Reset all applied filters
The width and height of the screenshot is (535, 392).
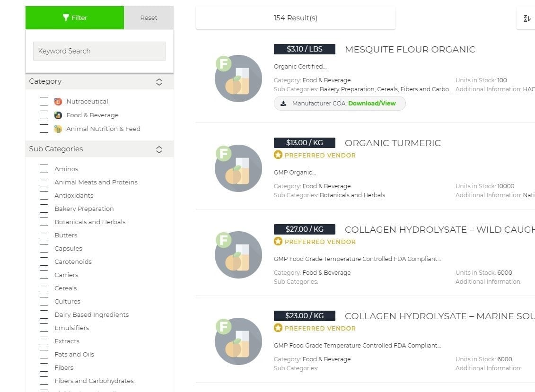pos(149,18)
